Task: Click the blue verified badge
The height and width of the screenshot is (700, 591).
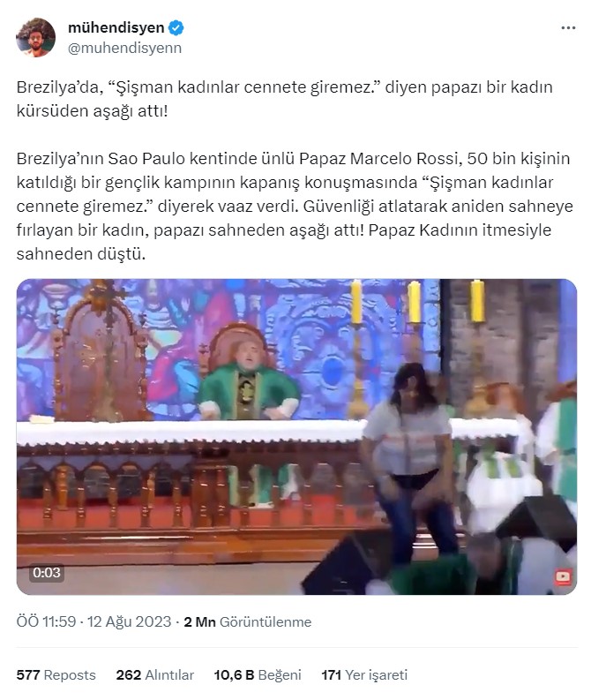Action: [176, 27]
